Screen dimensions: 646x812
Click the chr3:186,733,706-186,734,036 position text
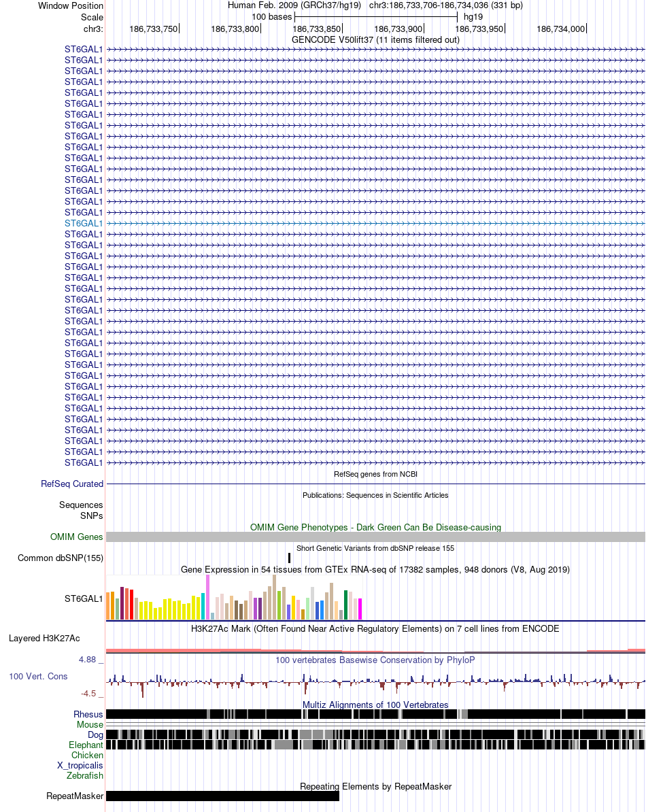coord(445,5)
